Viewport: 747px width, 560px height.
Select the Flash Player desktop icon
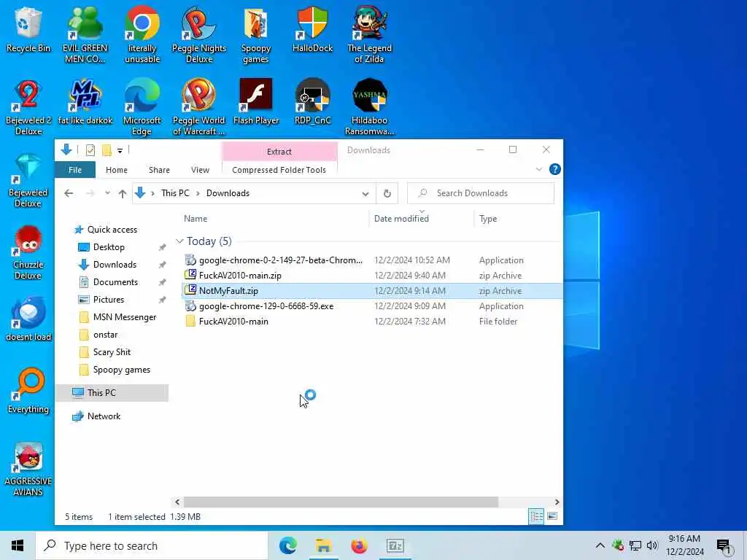pos(256,102)
